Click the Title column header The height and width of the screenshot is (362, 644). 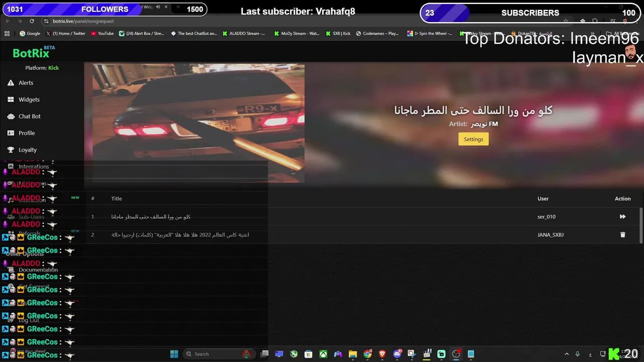tap(116, 199)
